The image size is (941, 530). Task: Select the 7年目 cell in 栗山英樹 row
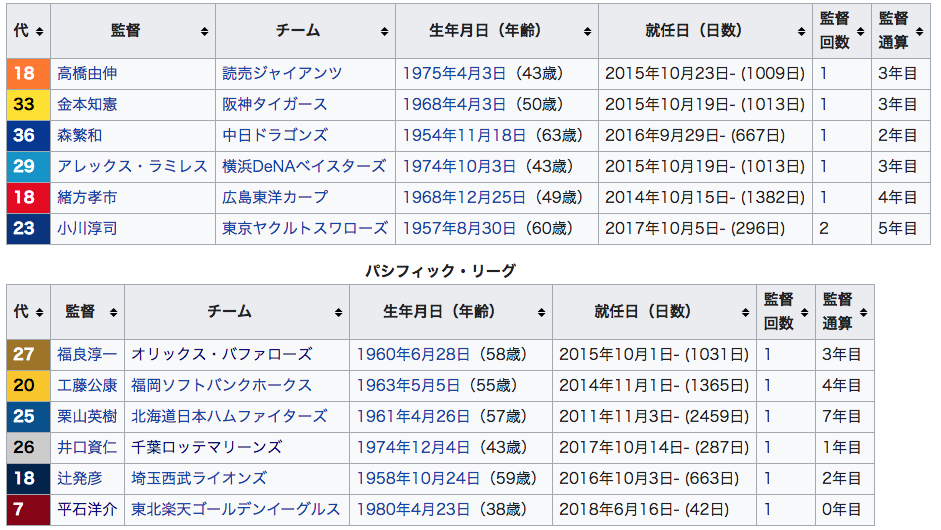(x=845, y=417)
